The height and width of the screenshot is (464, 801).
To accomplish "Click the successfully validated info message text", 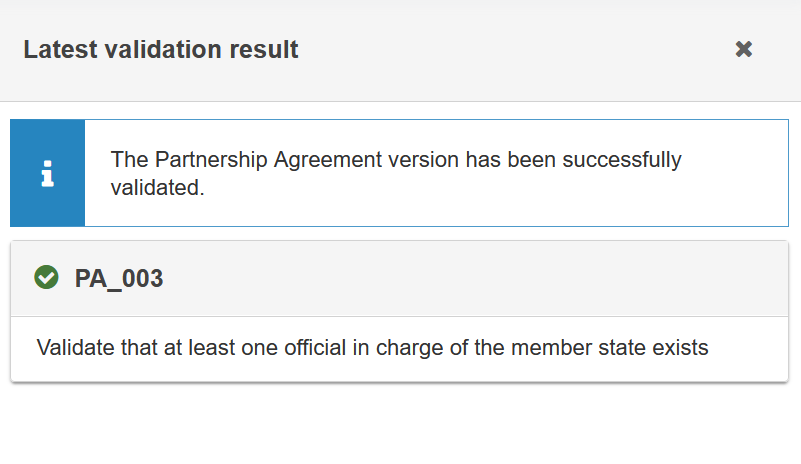I will click(x=396, y=173).
